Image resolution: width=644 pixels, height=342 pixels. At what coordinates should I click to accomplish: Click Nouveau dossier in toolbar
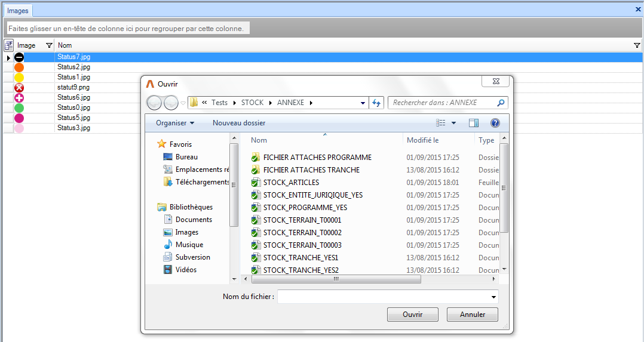click(x=239, y=123)
